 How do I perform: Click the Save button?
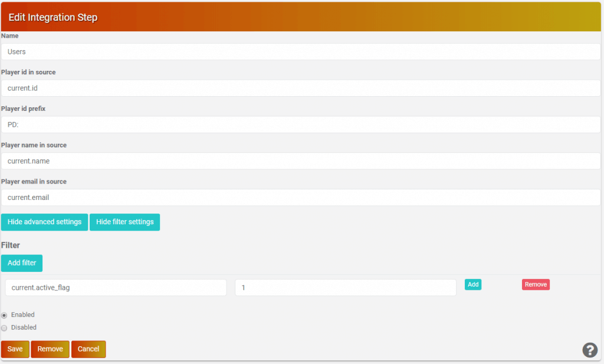(15, 349)
